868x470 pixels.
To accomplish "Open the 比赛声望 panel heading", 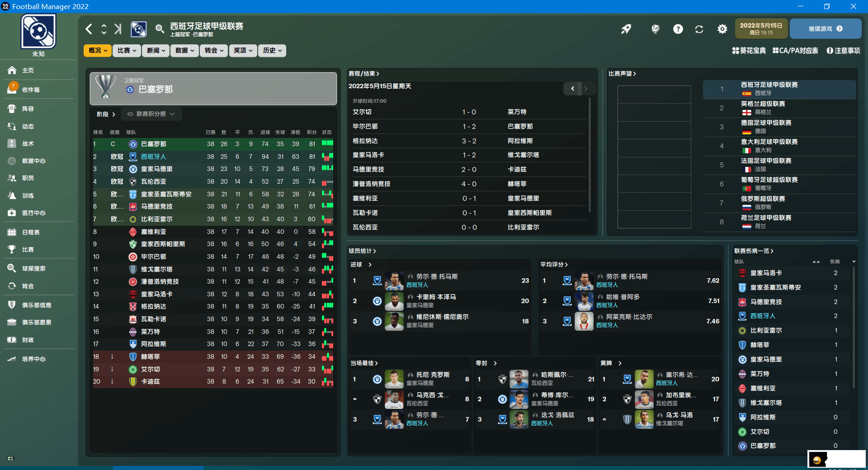I will [x=622, y=73].
